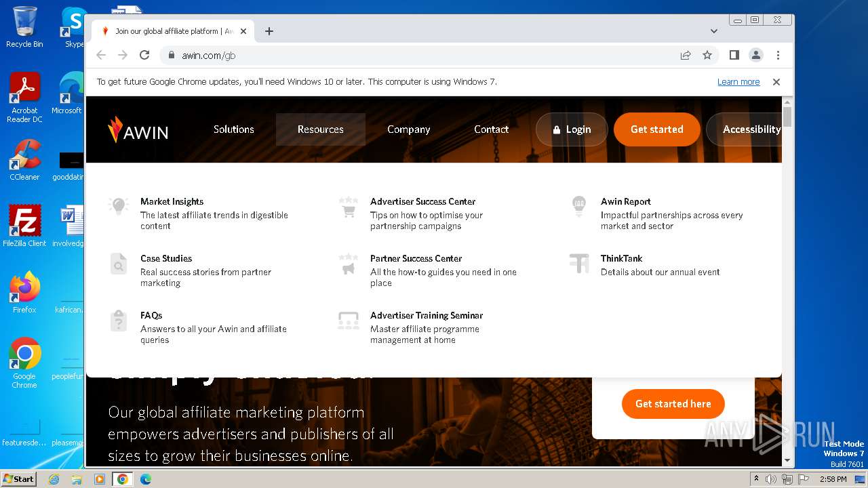Open the Learn more link
The height and width of the screenshot is (488, 868).
coord(738,82)
